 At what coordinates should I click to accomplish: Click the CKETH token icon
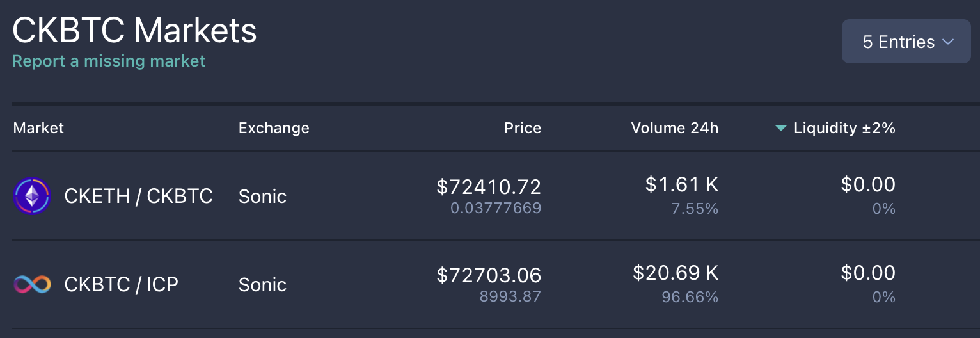pyautogui.click(x=31, y=196)
